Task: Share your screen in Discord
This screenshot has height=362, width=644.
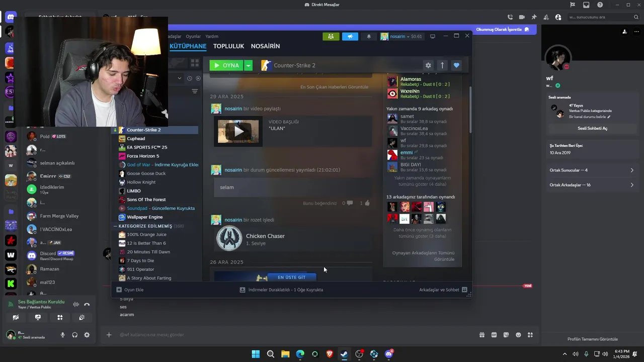Action: (38, 317)
